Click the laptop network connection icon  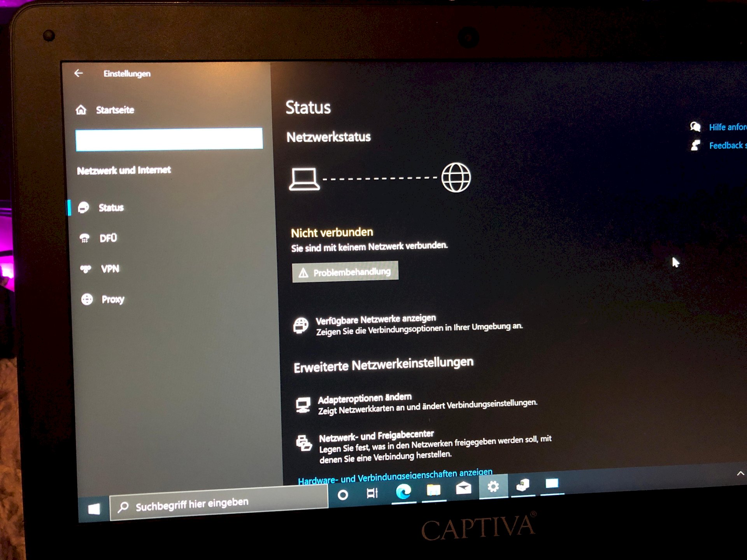(x=304, y=178)
